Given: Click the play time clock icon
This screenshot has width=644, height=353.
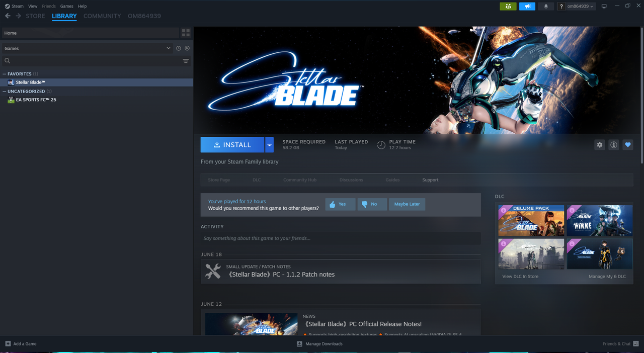Looking at the screenshot, I should 381,145.
